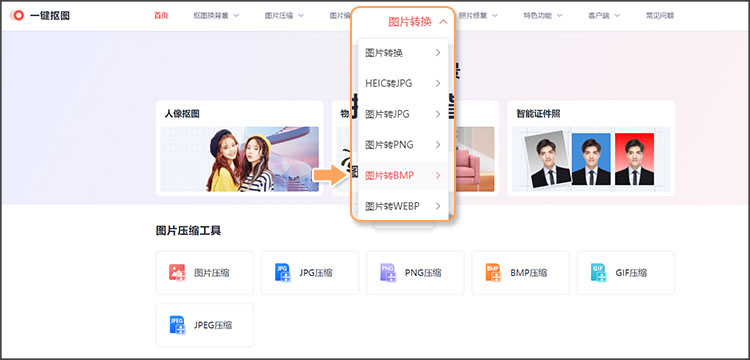Open the JPEG压缩 icon
The image size is (750, 360).
point(177,325)
